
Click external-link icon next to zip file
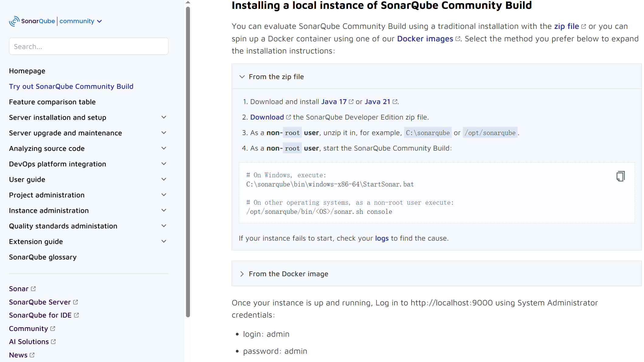[584, 26]
